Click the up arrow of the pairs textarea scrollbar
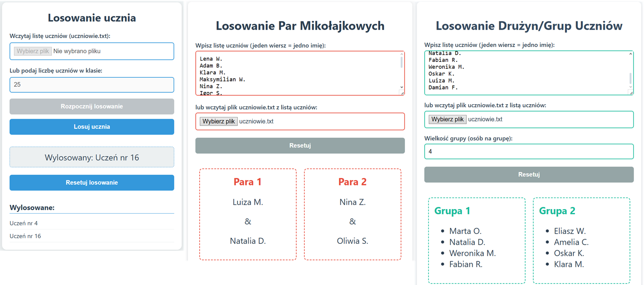 pos(402,55)
